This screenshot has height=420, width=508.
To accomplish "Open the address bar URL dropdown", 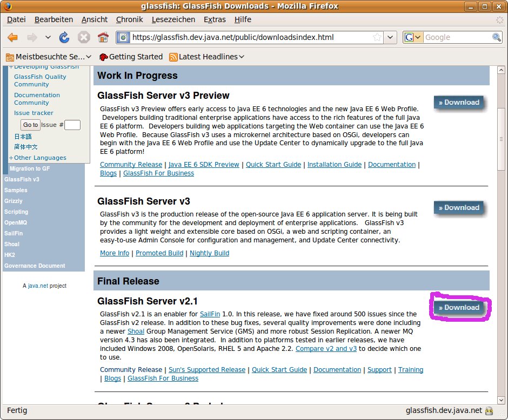I will point(391,38).
